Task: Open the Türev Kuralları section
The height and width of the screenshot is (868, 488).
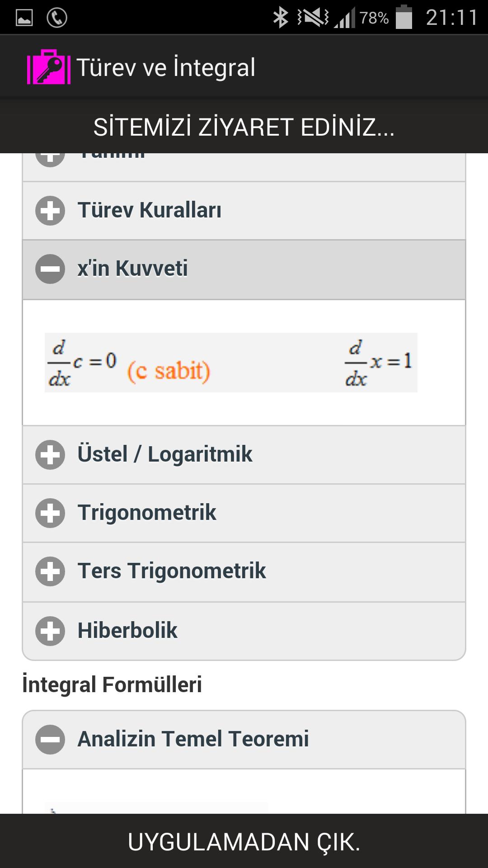Action: pyautogui.click(x=244, y=211)
